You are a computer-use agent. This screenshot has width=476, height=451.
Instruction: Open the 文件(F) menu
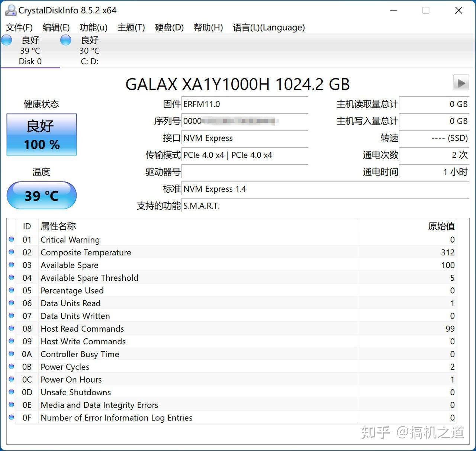pos(19,28)
